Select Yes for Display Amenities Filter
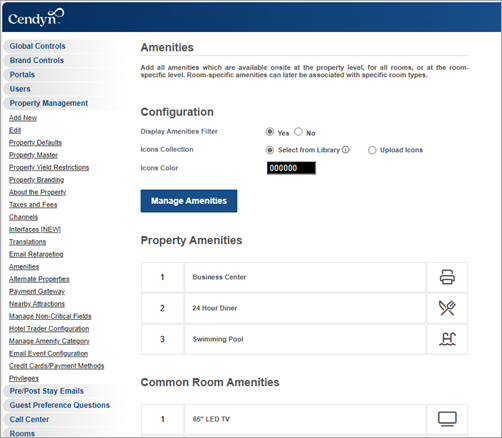Screen dimensions: 502x438 [x=270, y=132]
